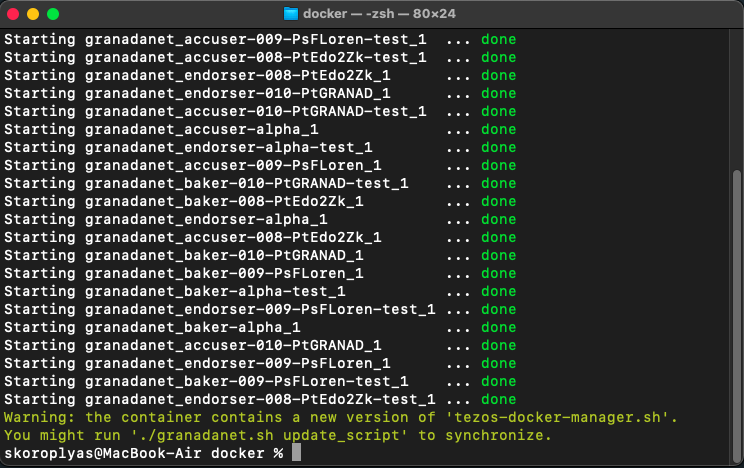Click the terminal cursor block at prompt
The image size is (744, 468).
click(296, 452)
